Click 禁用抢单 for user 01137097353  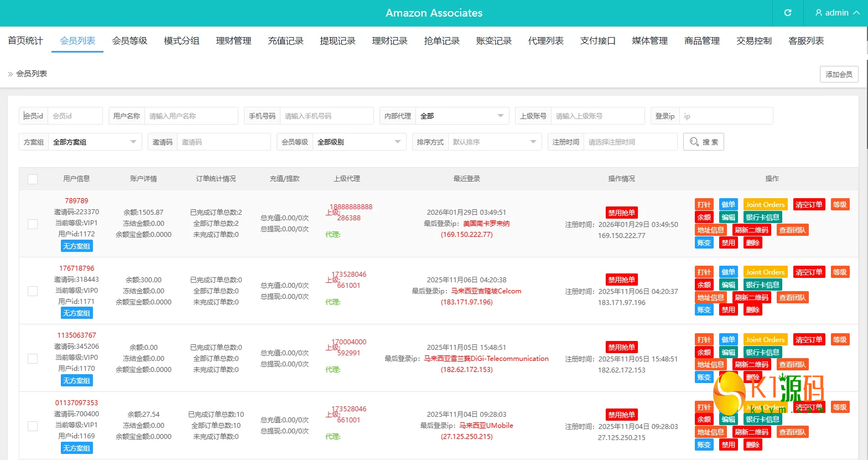point(622,415)
